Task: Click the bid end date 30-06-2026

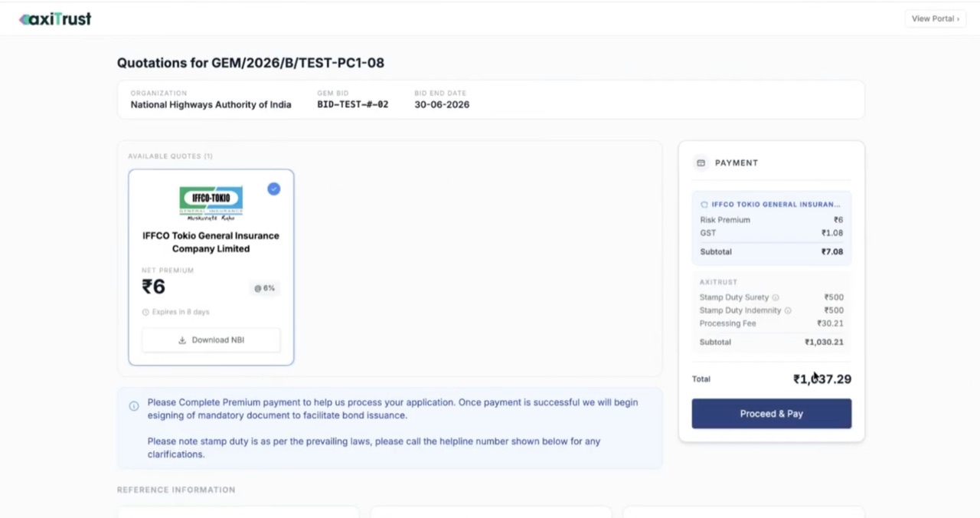Action: click(442, 104)
